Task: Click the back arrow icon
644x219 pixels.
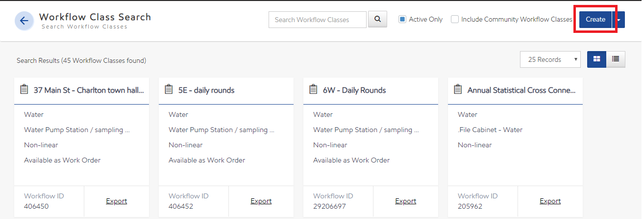Action: (24, 21)
